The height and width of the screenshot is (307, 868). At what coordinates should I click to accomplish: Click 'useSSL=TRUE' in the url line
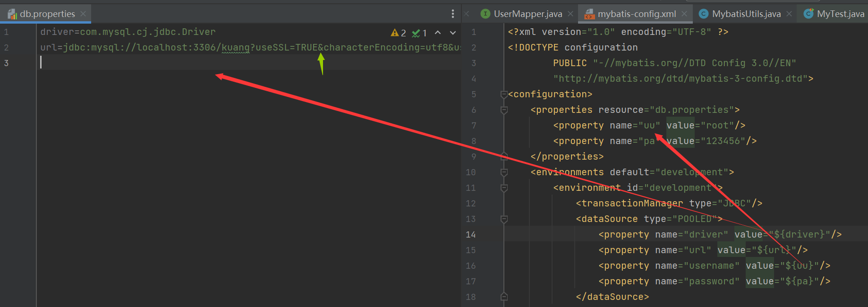pos(287,47)
